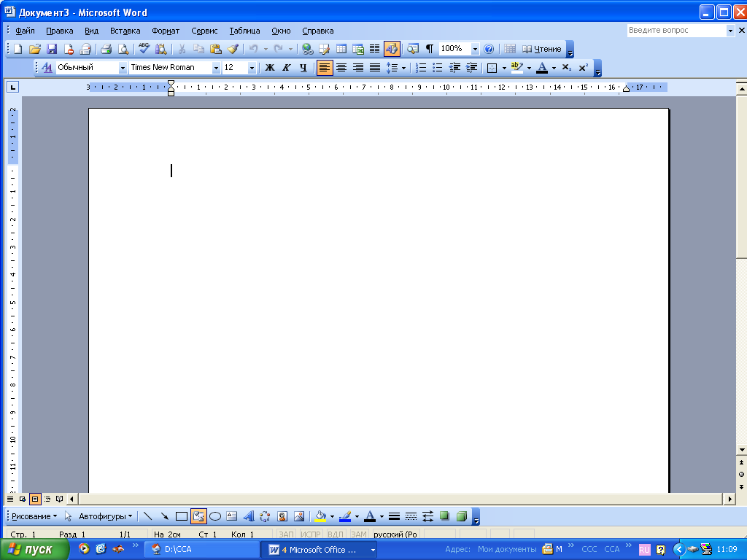Toggle the drawing toolbar button

[x=392, y=49]
